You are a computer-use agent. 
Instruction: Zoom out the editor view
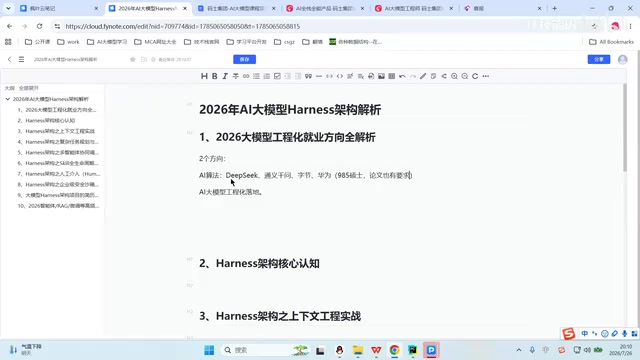(x=464, y=76)
